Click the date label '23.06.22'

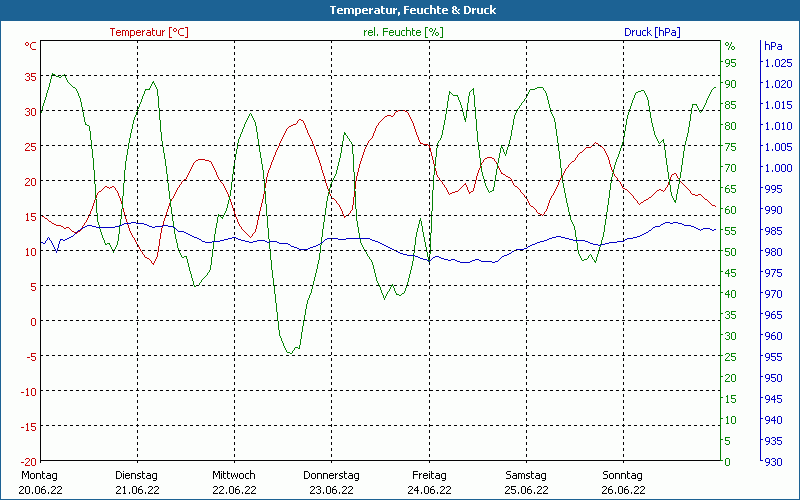click(331, 490)
